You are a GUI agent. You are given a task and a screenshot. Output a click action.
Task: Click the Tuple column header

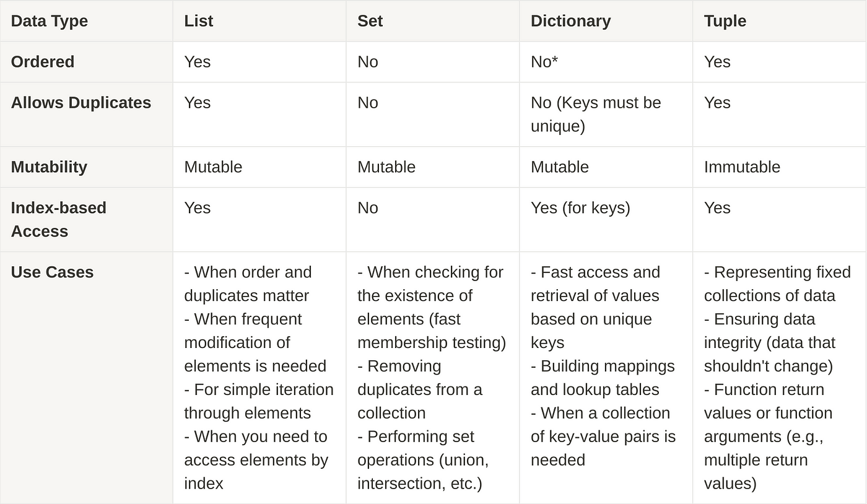(780, 21)
